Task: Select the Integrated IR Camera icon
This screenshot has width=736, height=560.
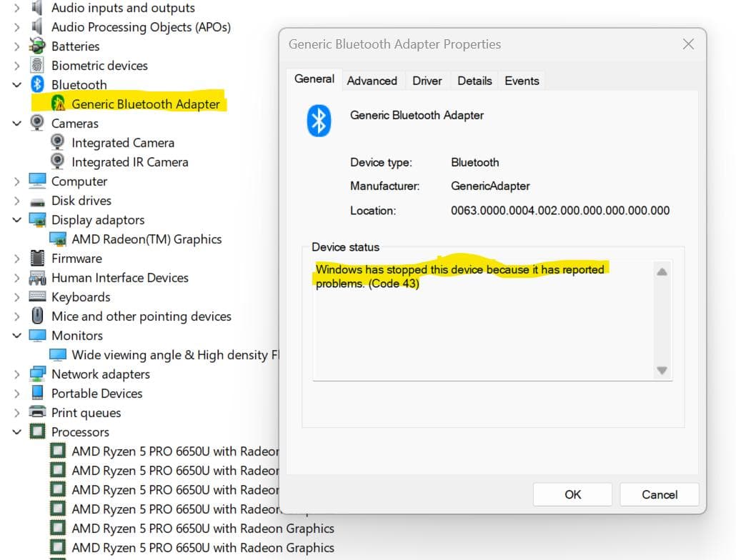Action: pyautogui.click(x=59, y=161)
